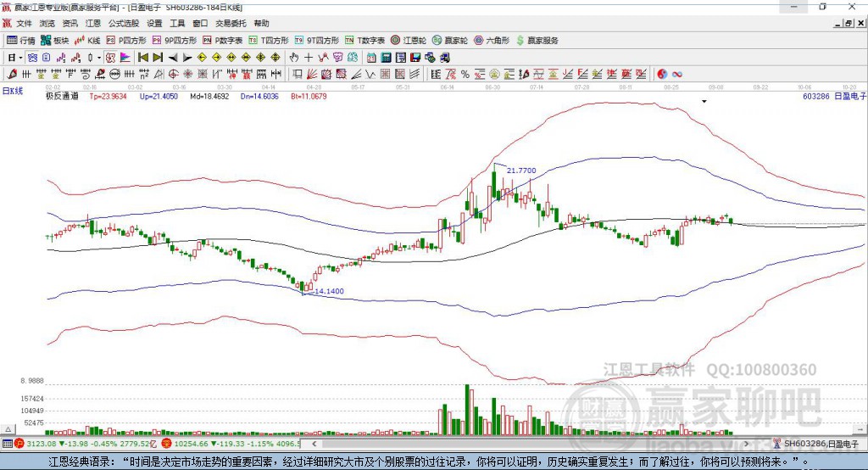This screenshot has width=868, height=470.
Task: Open the 工具 menu
Action: [177, 23]
